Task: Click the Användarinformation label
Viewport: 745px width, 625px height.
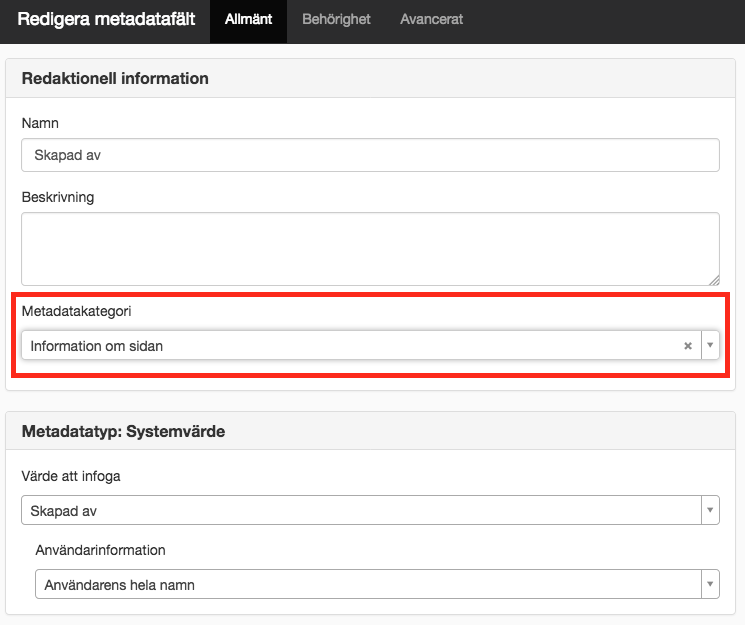Action: coord(100,550)
